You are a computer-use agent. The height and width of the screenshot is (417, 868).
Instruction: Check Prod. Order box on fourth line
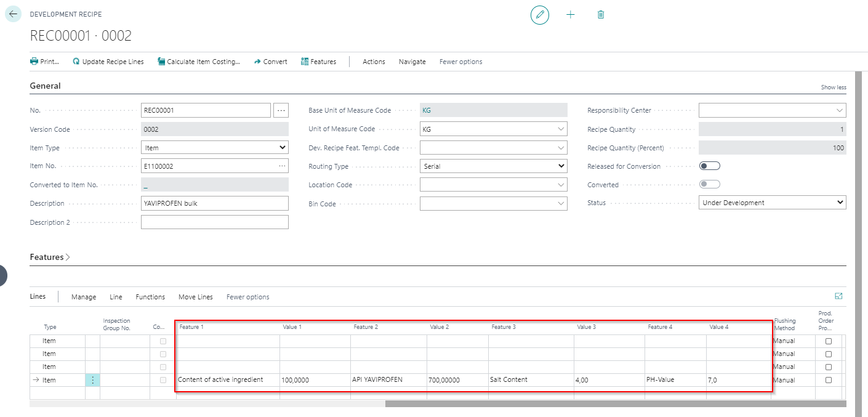click(829, 380)
